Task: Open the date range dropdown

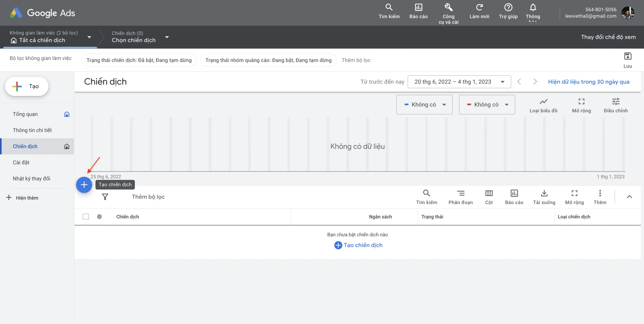Action: tap(459, 82)
